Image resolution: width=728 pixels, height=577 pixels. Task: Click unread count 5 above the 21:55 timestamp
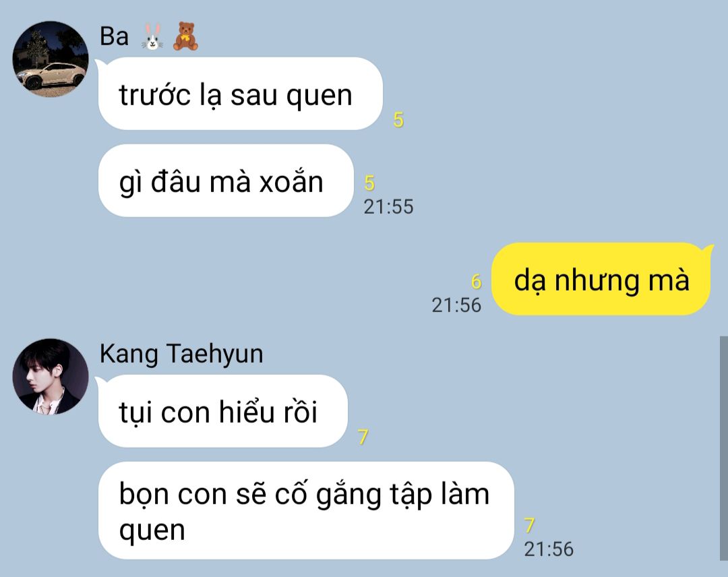tap(369, 183)
